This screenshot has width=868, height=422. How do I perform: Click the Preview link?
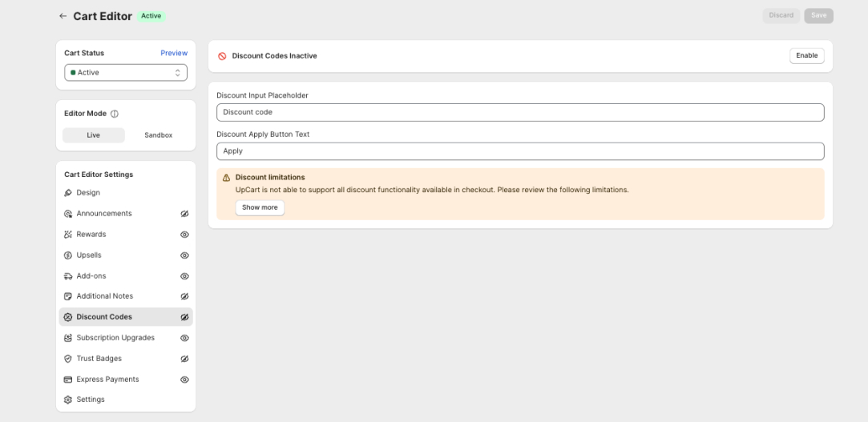[174, 53]
